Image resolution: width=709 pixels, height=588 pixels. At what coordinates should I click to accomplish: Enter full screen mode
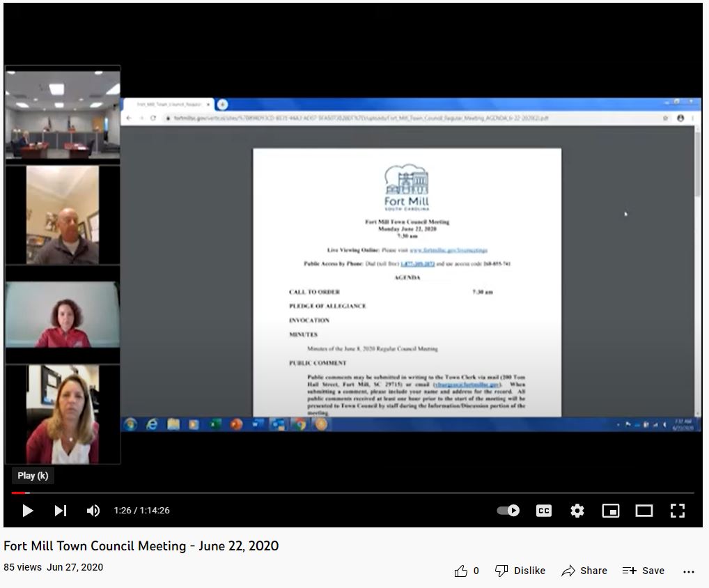point(677,511)
